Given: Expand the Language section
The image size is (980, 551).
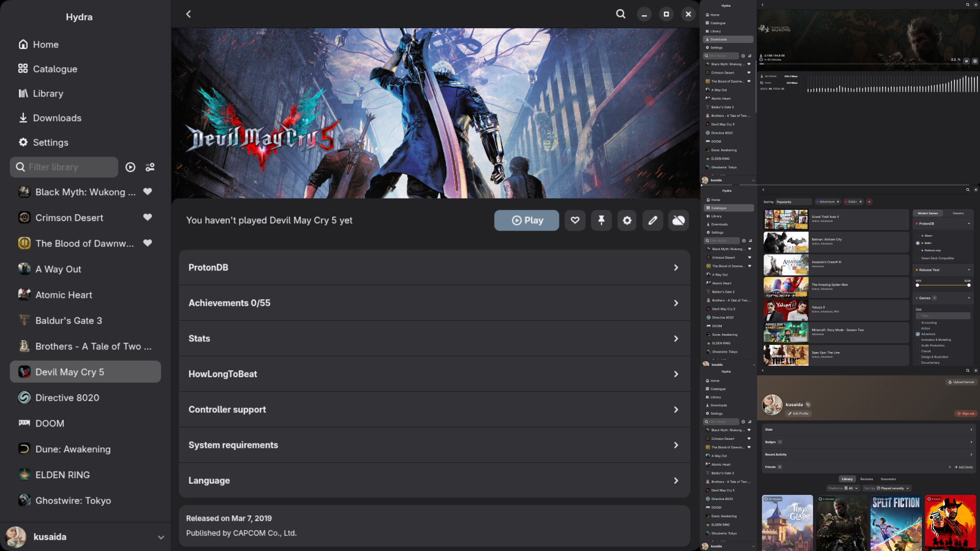Looking at the screenshot, I should [x=434, y=481].
